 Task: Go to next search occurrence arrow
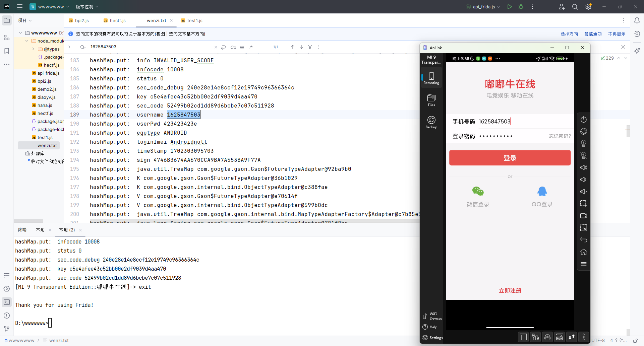click(x=301, y=47)
